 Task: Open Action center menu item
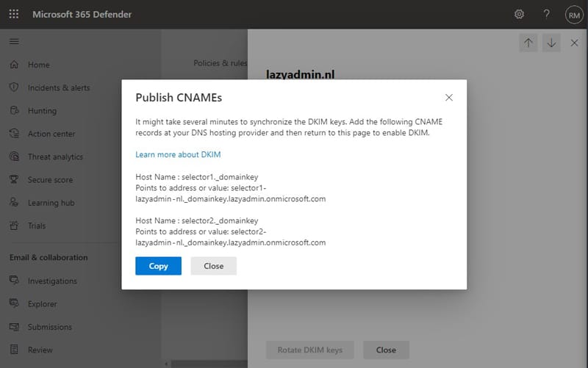click(x=51, y=134)
